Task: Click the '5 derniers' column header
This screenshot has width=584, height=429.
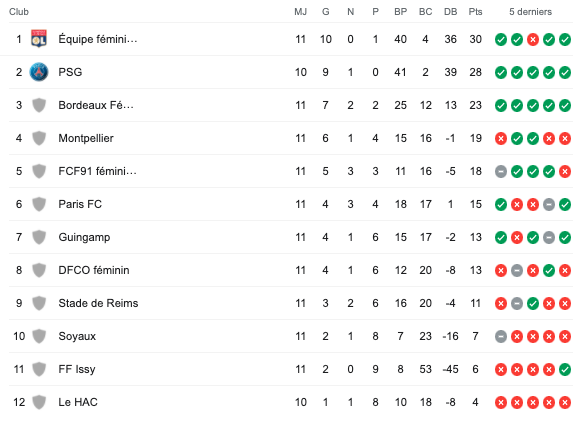Action: click(x=530, y=12)
